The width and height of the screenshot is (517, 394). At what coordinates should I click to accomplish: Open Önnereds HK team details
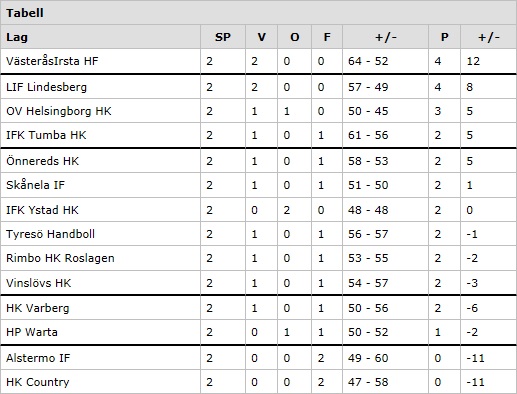(43, 161)
